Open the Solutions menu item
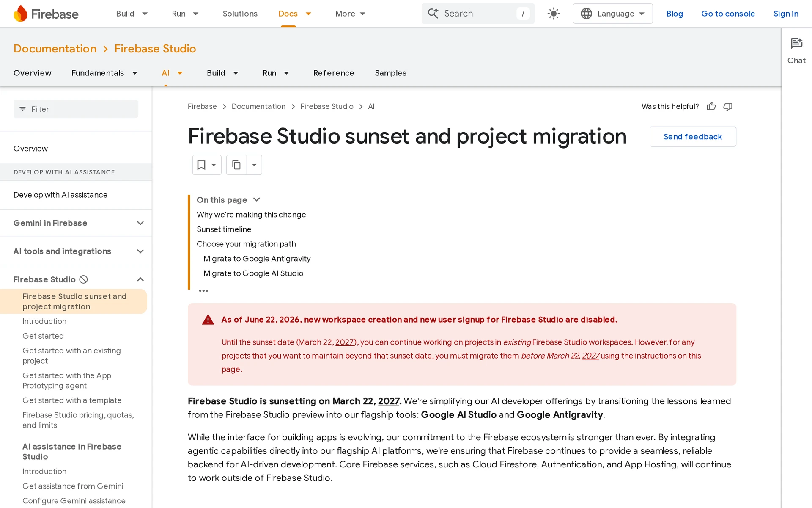 [240, 14]
